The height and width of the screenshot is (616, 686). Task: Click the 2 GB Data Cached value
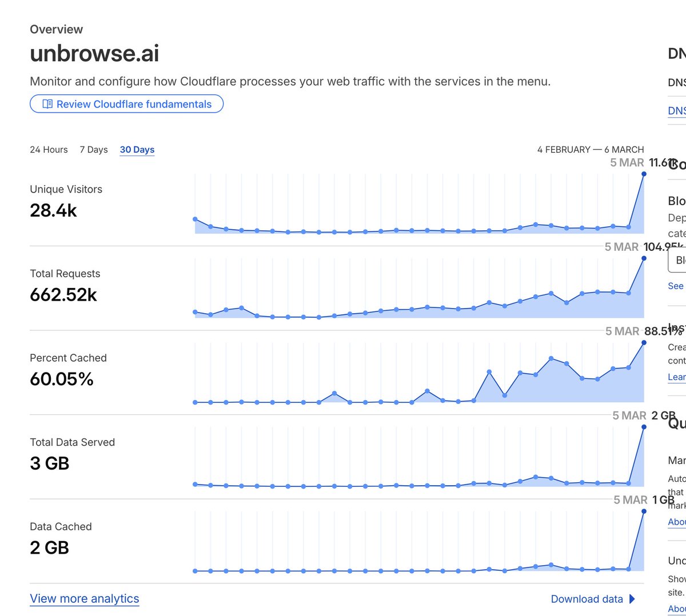pyautogui.click(x=49, y=547)
